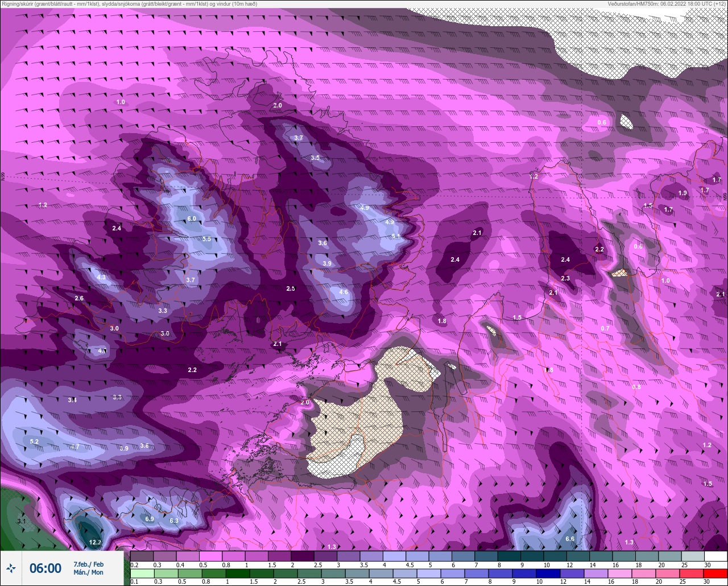This screenshot has width=728, height=586.
Task: Select the pale green 0.1 swatch in bottom legend row
Action: [x=142, y=573]
